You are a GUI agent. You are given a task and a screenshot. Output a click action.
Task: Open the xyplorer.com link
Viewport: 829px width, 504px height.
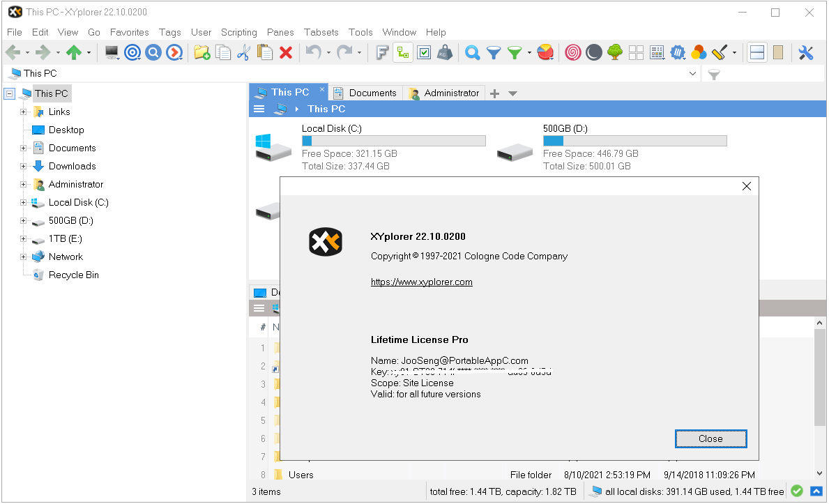click(x=421, y=282)
